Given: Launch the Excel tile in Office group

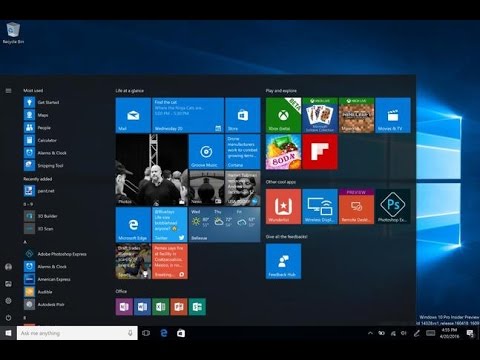Looking at the screenshot, I should (x=161, y=307).
